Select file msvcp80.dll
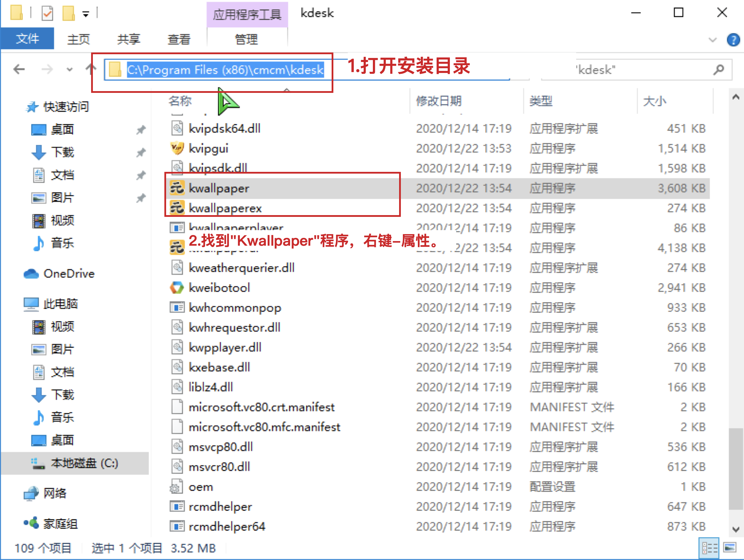744x560 pixels. point(221,447)
